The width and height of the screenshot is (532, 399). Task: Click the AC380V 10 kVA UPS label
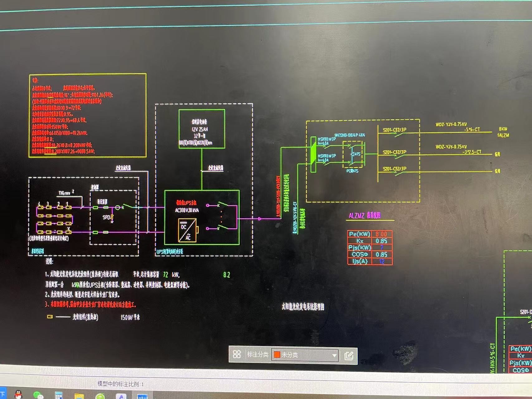[187, 210]
